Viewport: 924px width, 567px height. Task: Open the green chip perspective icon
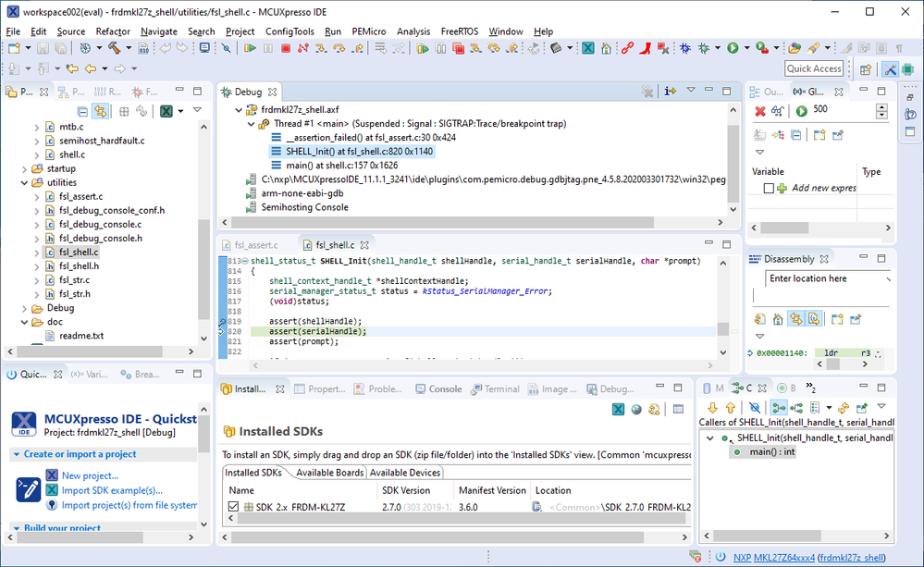coord(908,69)
